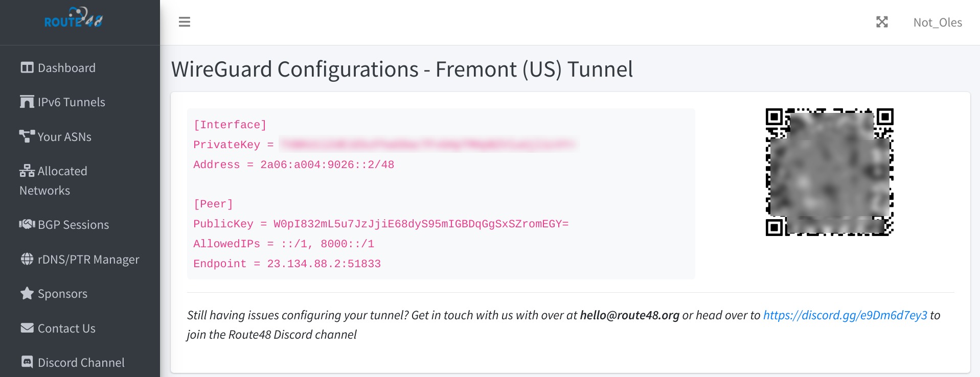Click the Your ASNs network icon
980x377 pixels.
(27, 136)
